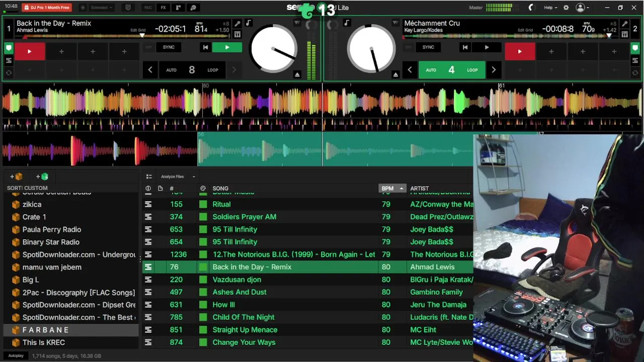This screenshot has height=362, width=644.
Task: Open the Analyze Files dropdown arrow
Action: coord(194,176)
